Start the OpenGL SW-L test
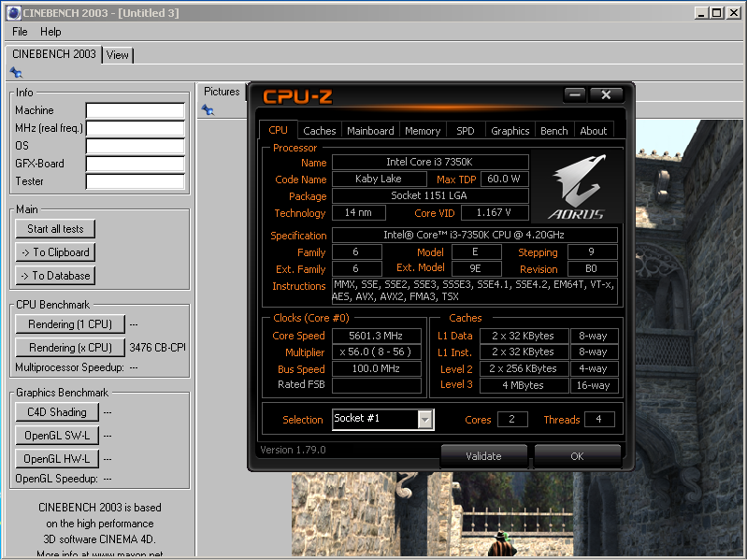Image resolution: width=747 pixels, height=560 pixels. [57, 436]
